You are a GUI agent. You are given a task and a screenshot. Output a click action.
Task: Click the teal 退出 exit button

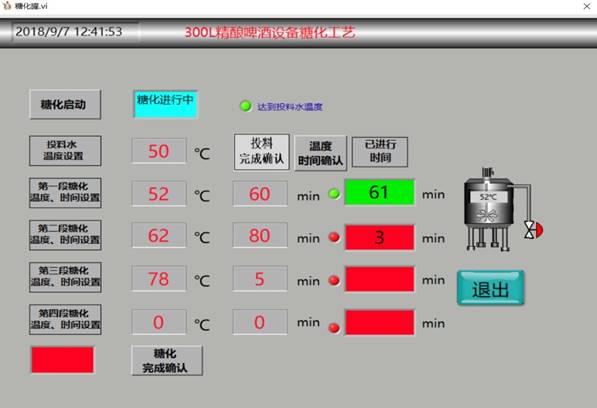click(x=490, y=288)
